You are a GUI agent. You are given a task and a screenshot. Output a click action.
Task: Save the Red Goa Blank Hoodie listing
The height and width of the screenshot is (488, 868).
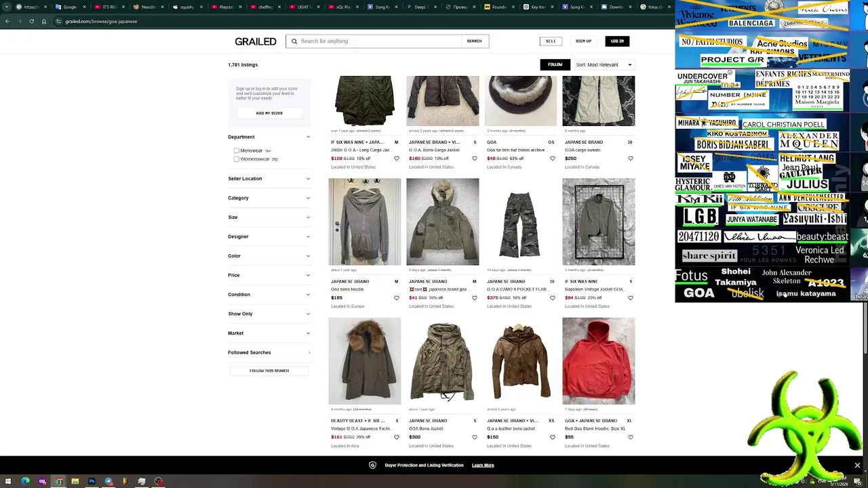click(x=631, y=437)
